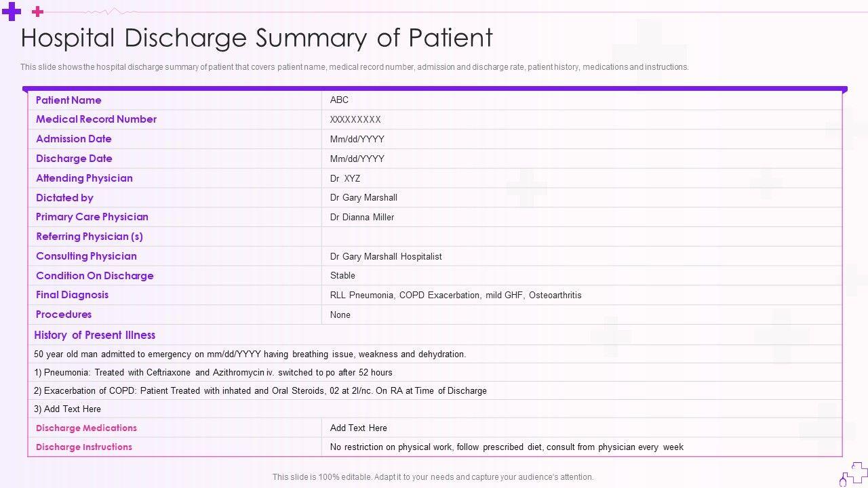This screenshot has height=488, width=868.
Task: Click 'Add Text Here' in Discharge Medications
Action: pos(359,428)
